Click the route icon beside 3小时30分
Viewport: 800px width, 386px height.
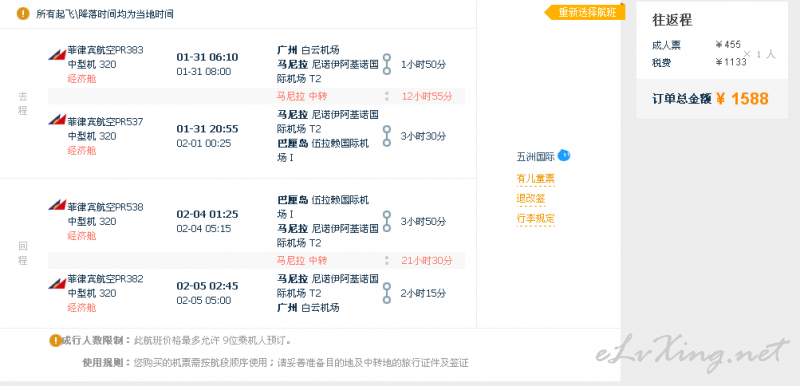click(387, 136)
